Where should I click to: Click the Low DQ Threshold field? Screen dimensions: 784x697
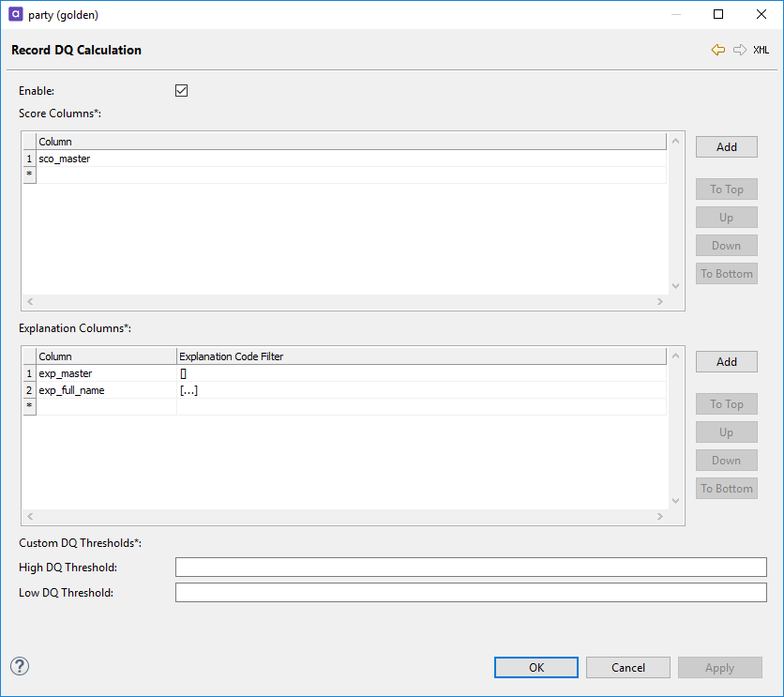coord(471,593)
